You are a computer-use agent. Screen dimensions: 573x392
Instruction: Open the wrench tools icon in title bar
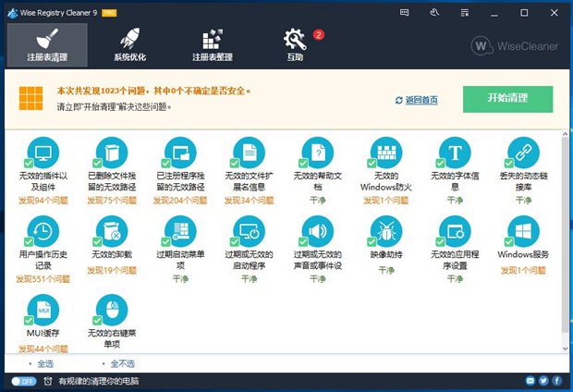click(x=434, y=13)
